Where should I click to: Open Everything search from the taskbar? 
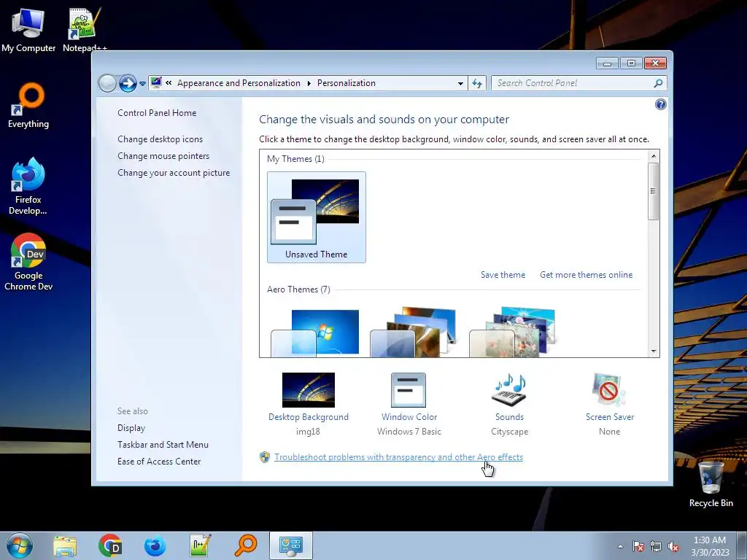point(246,545)
